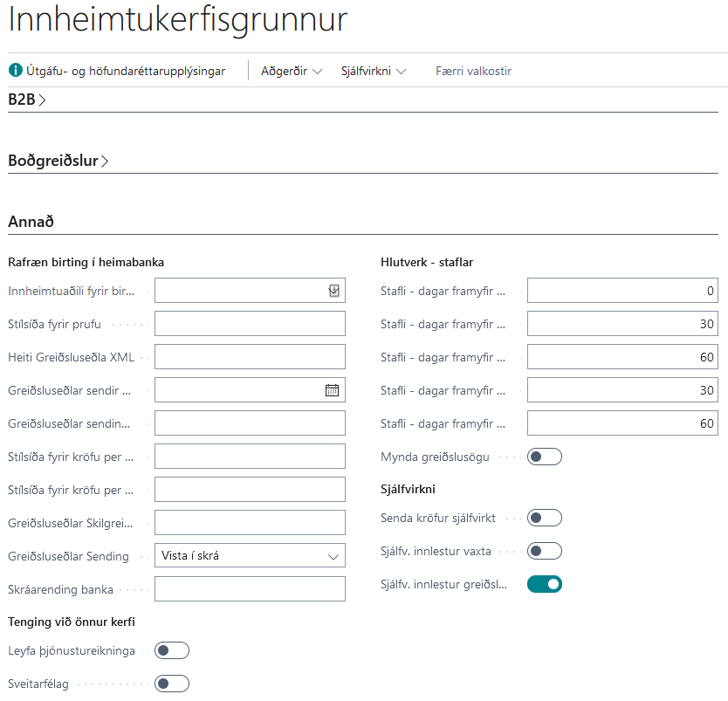This screenshot has height=701, width=728.
Task: Enable the Sveitarfélag toggle
Action: [172, 683]
